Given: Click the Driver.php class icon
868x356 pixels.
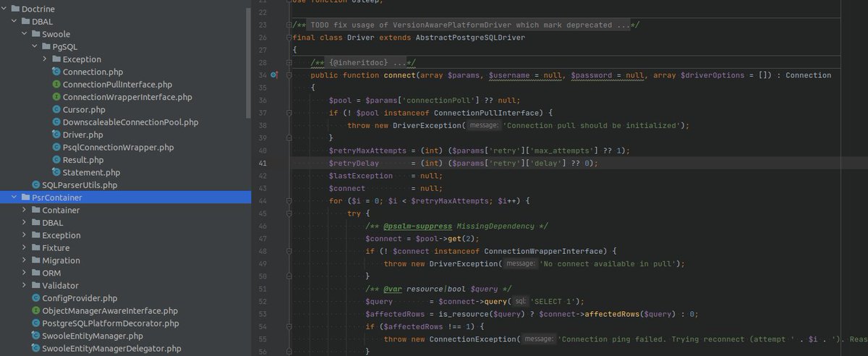Looking at the screenshot, I should 56,135.
